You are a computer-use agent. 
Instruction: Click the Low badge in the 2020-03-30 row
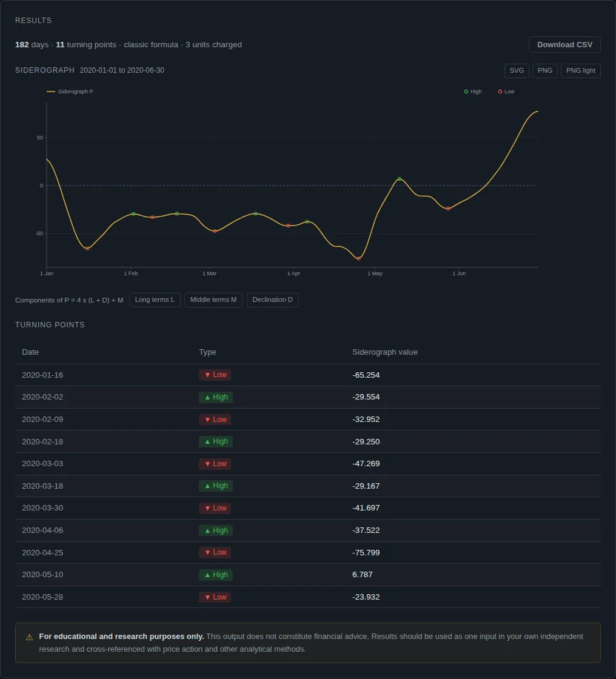click(x=215, y=508)
